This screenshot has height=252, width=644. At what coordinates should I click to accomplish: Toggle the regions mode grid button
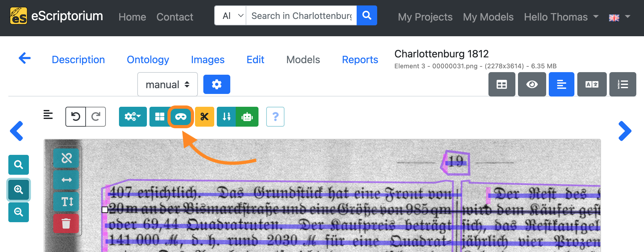click(x=159, y=117)
